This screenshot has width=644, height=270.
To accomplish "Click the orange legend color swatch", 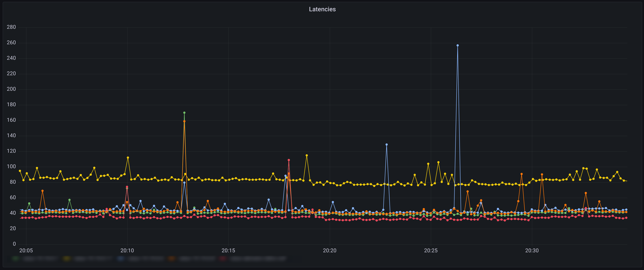I will tap(172, 258).
